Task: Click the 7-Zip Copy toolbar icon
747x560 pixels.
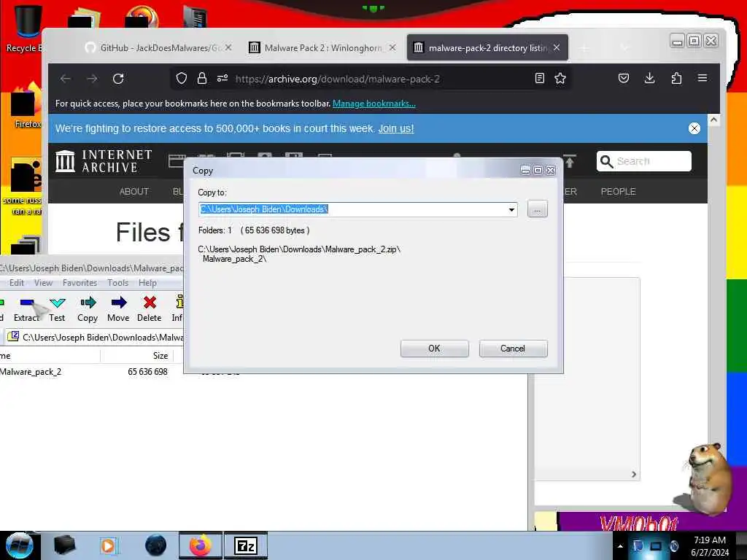Action: (x=88, y=309)
